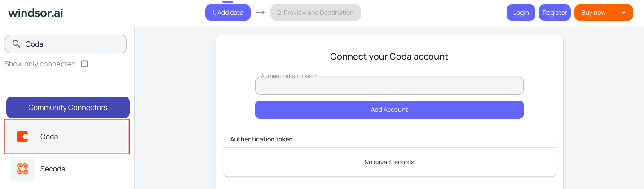Submit with the Add Account button
Screen dimensions: 644x189
[389, 110]
